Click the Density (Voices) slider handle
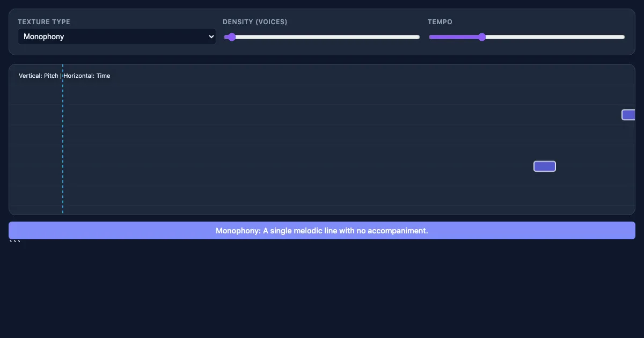The height and width of the screenshot is (338, 644). tap(231, 37)
